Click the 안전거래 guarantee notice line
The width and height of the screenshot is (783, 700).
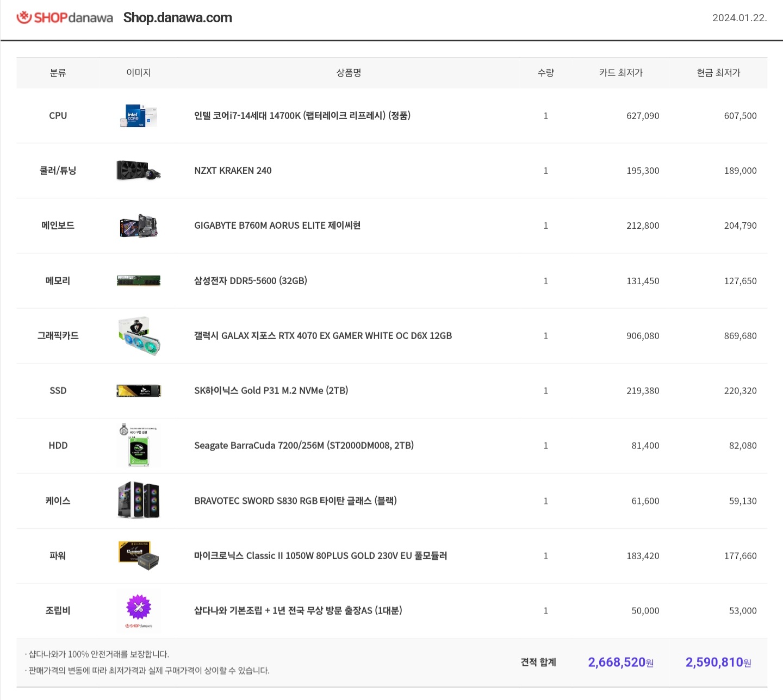coord(97,654)
